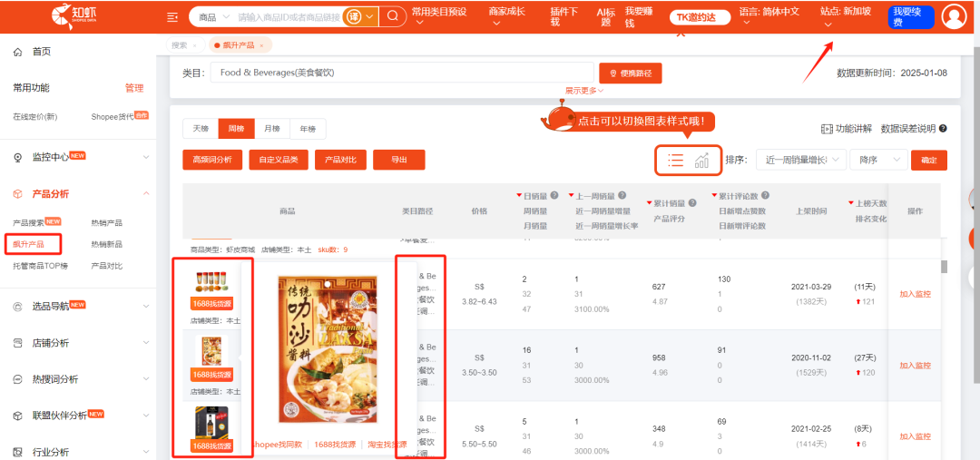The height and width of the screenshot is (460, 980).
Task: Click the 高频词分析 button
Action: click(212, 160)
